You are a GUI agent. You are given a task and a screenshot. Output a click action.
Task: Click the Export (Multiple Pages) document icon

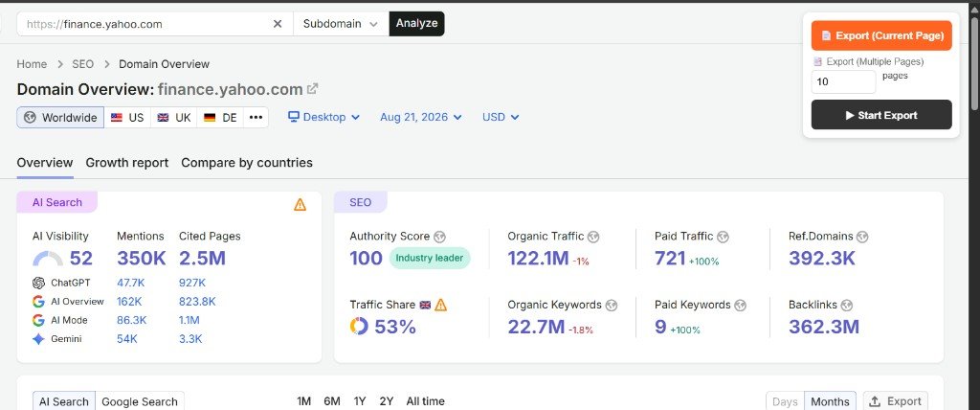pyautogui.click(x=817, y=62)
